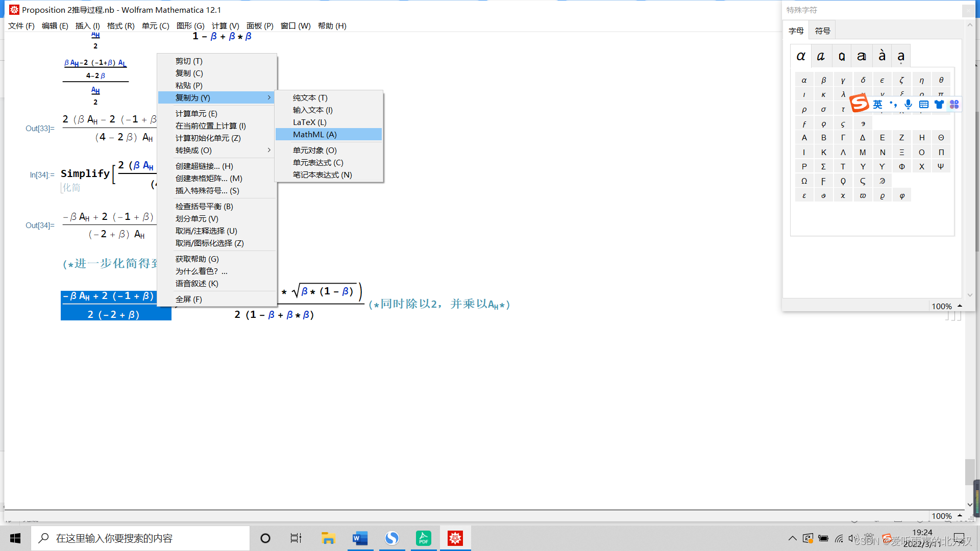Insert capital Sigma Σ from the palette
Viewport: 980px width, 551px height.
[823, 166]
